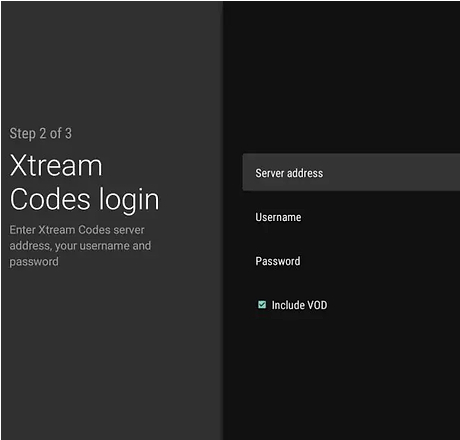Choose the Password entry in the list
The height and width of the screenshot is (440, 460).
coord(351,261)
